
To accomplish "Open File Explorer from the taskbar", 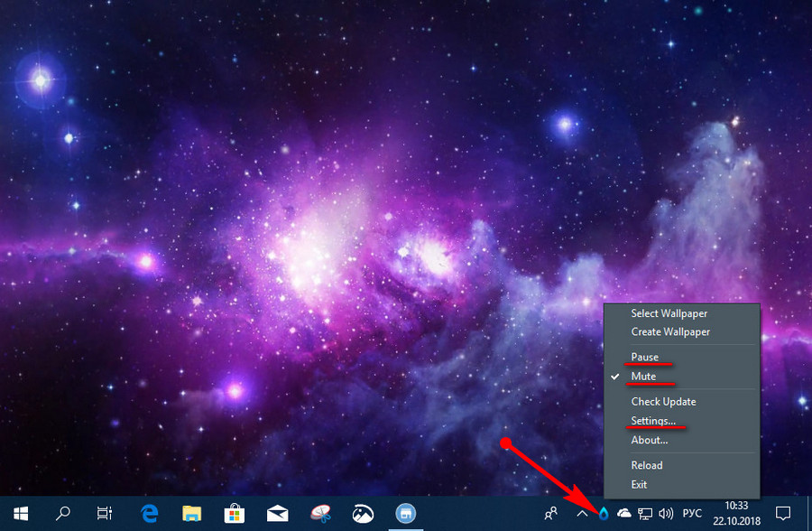I will pyautogui.click(x=189, y=514).
